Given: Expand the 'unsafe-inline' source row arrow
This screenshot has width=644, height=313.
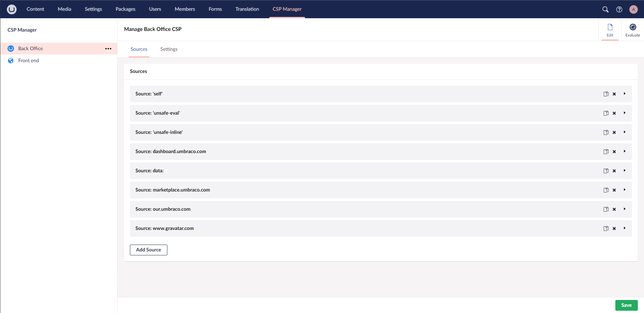Looking at the screenshot, I should (x=624, y=132).
